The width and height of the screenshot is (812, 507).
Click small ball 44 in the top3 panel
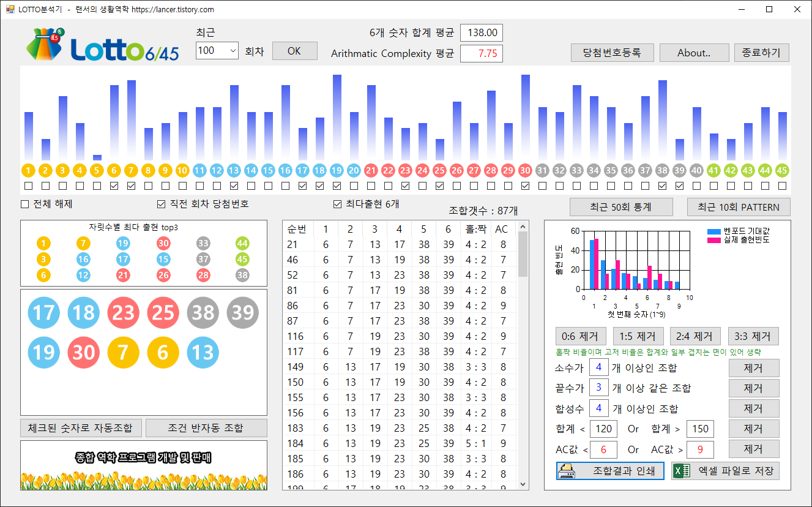[243, 243]
